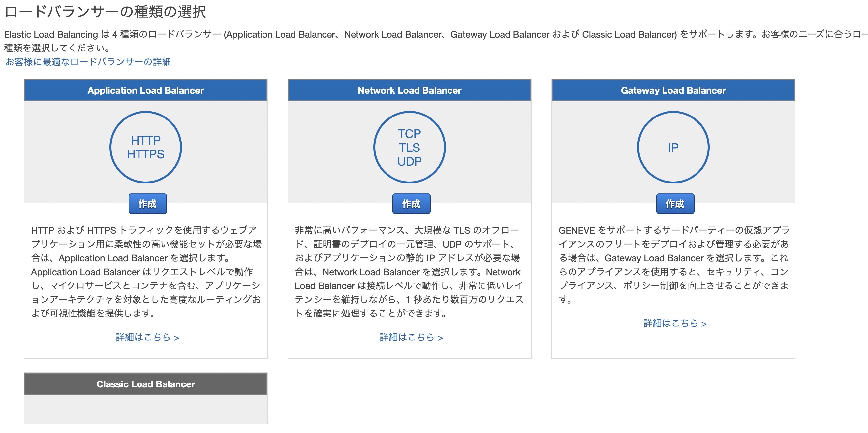The image size is (868, 433).
Task: Select the Gateway Load Balancer header
Action: (x=673, y=90)
